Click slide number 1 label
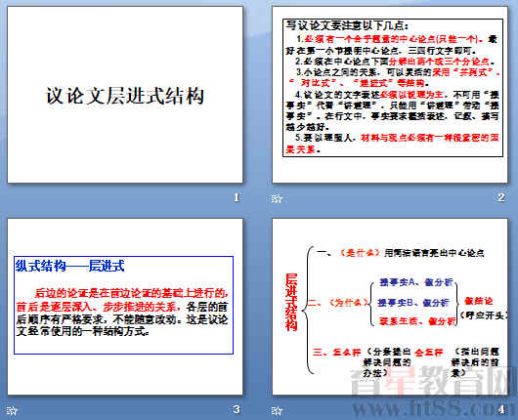The image size is (518, 420). pyautogui.click(x=237, y=197)
